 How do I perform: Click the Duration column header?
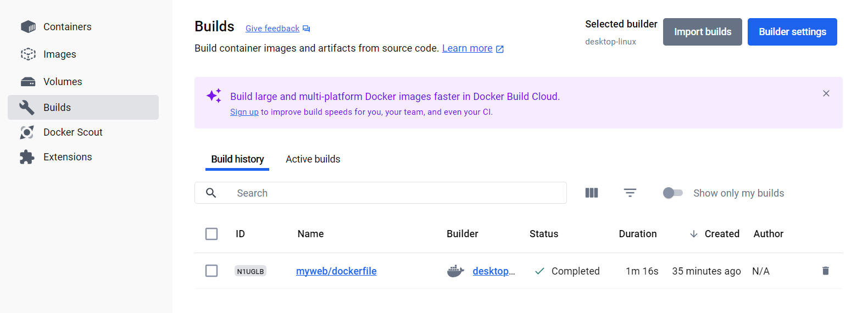click(638, 234)
